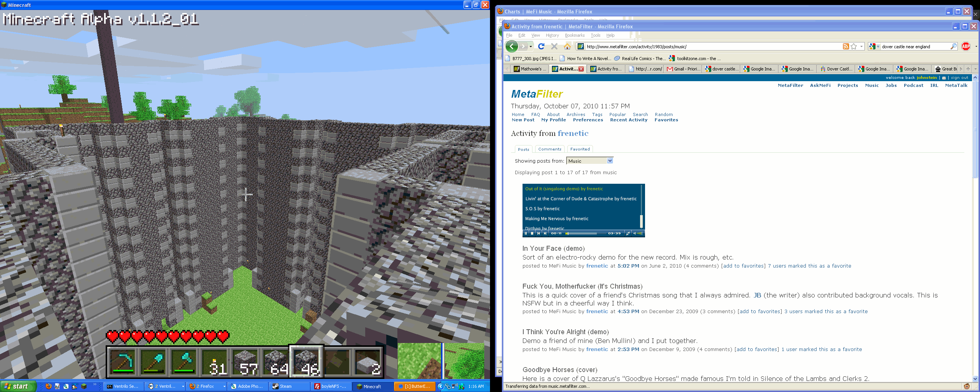Skip to next track in player
The image size is (980, 392).
tap(545, 233)
